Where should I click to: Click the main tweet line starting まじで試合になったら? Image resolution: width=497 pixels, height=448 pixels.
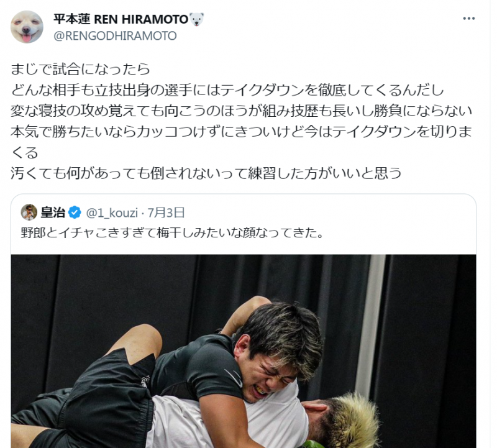point(81,69)
